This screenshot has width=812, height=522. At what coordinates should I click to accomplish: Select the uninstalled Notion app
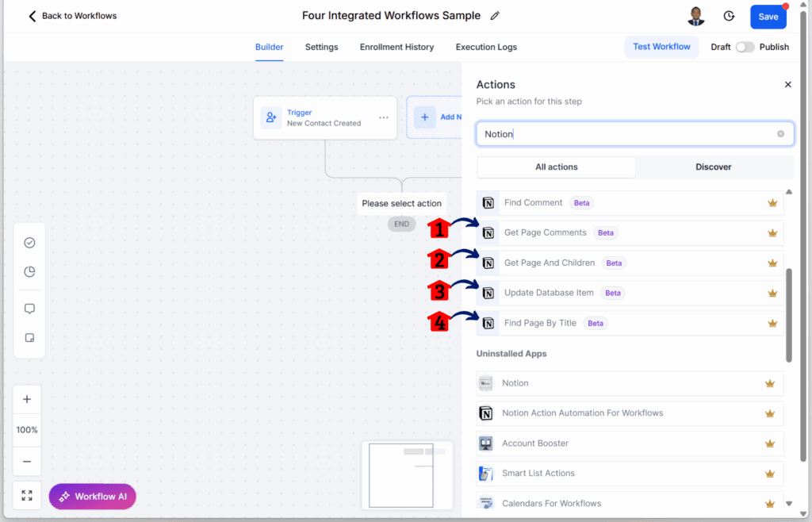coord(630,383)
